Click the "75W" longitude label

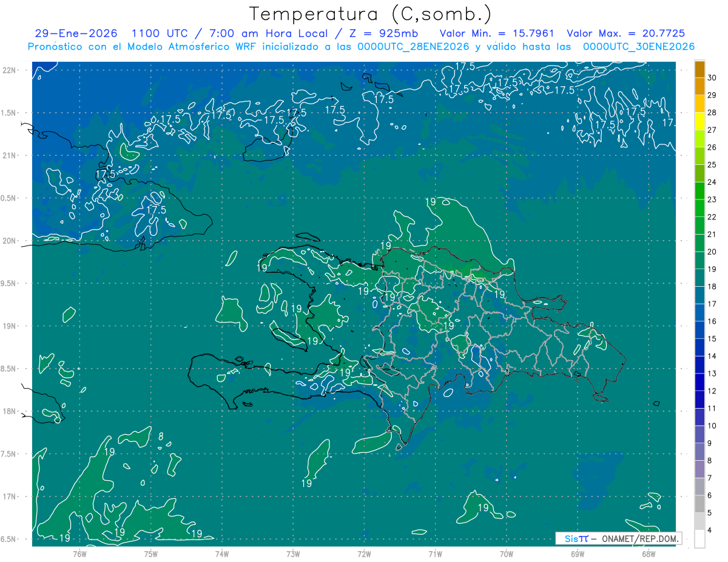(151, 554)
